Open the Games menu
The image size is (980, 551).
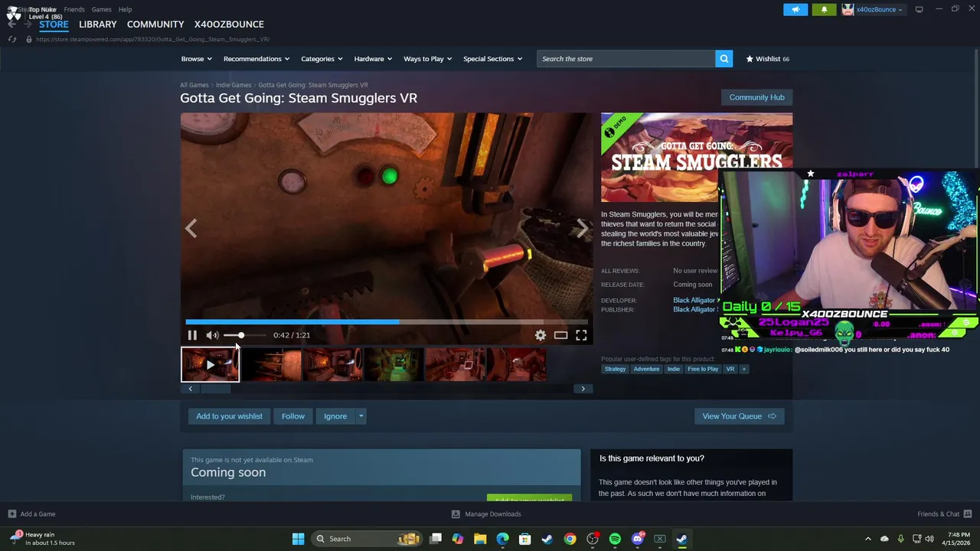101,9
